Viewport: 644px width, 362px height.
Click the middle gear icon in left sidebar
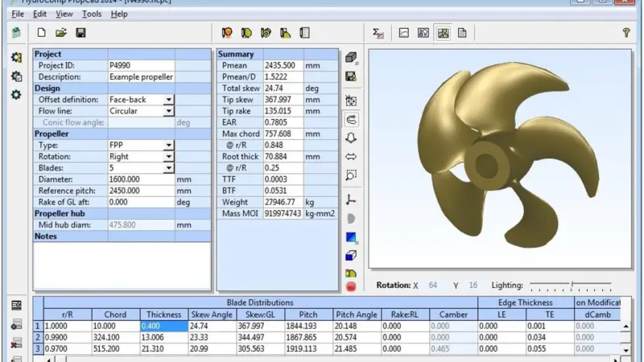tap(16, 76)
